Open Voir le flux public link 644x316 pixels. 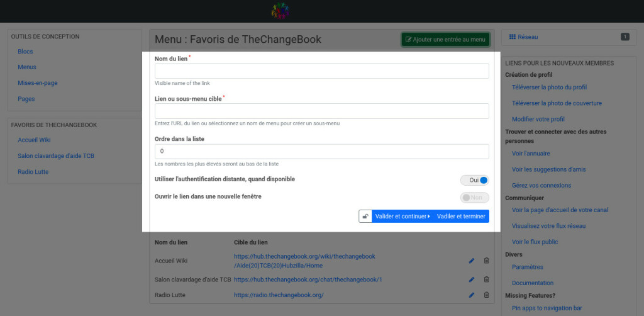535,242
